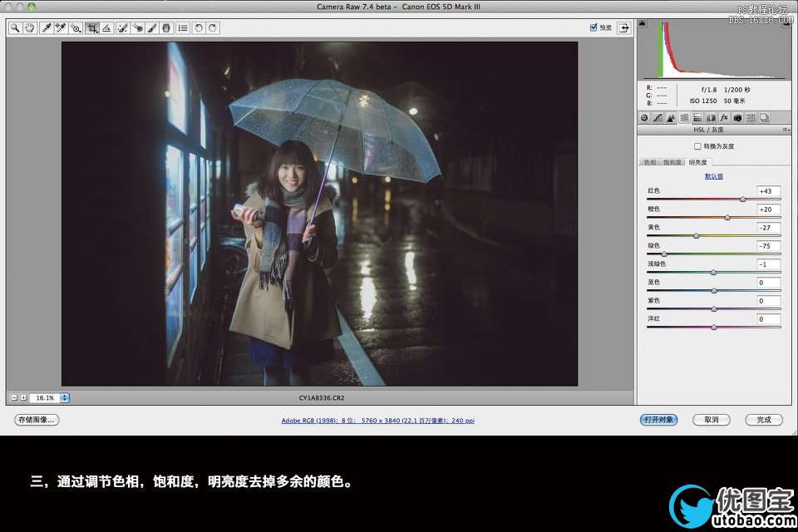Toggle shadow clipping warning in histogram

643,23
